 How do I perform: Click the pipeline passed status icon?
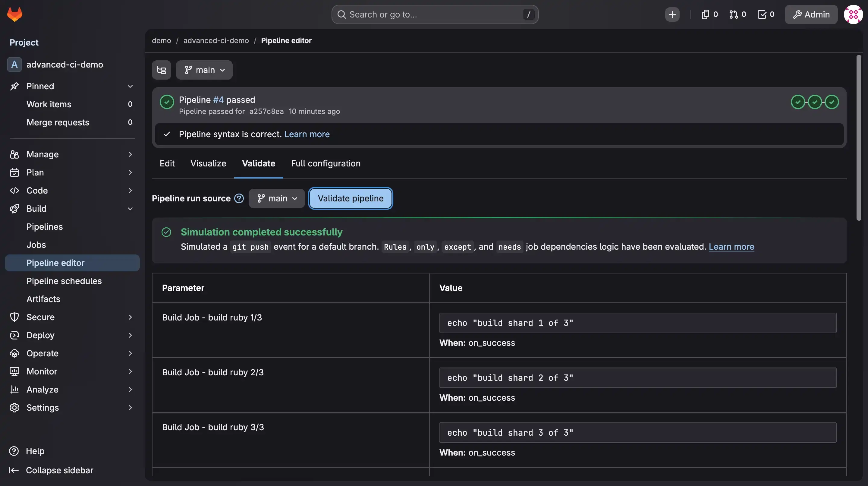click(167, 102)
